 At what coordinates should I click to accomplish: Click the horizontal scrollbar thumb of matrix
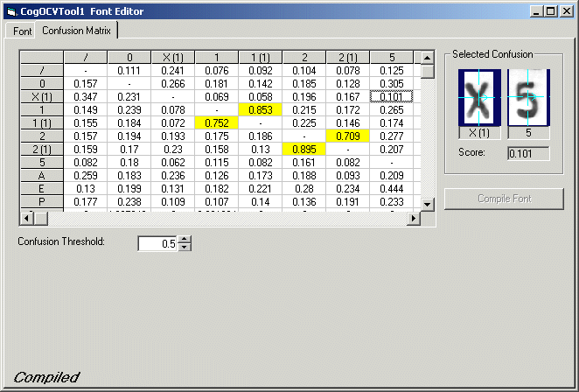click(x=40, y=219)
